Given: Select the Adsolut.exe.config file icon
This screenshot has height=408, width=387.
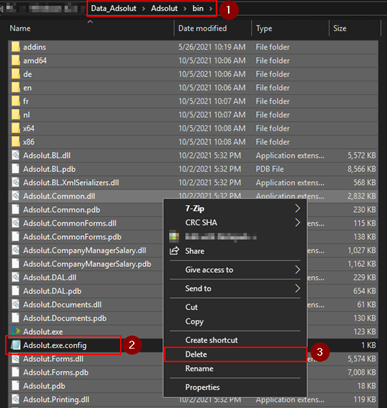Looking at the screenshot, I should (x=16, y=345).
